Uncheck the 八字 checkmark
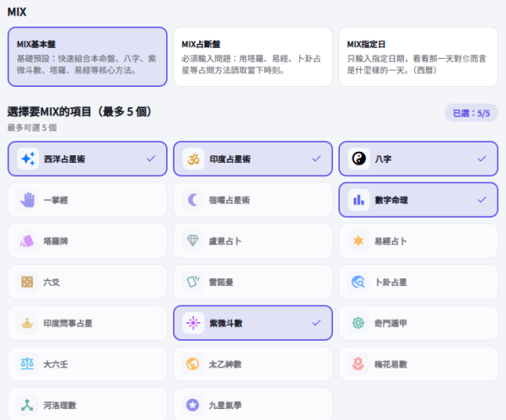 click(x=482, y=159)
